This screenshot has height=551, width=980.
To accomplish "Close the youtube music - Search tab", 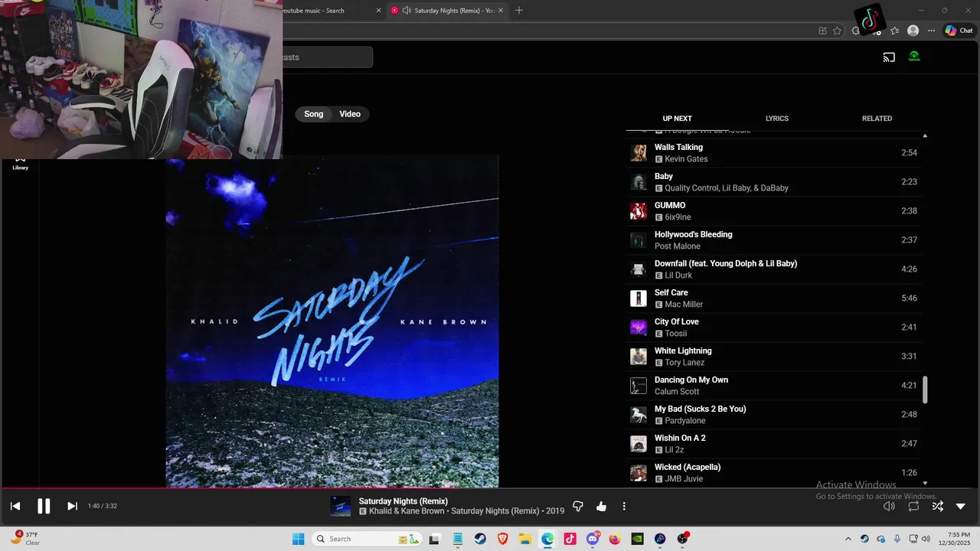I will click(378, 10).
